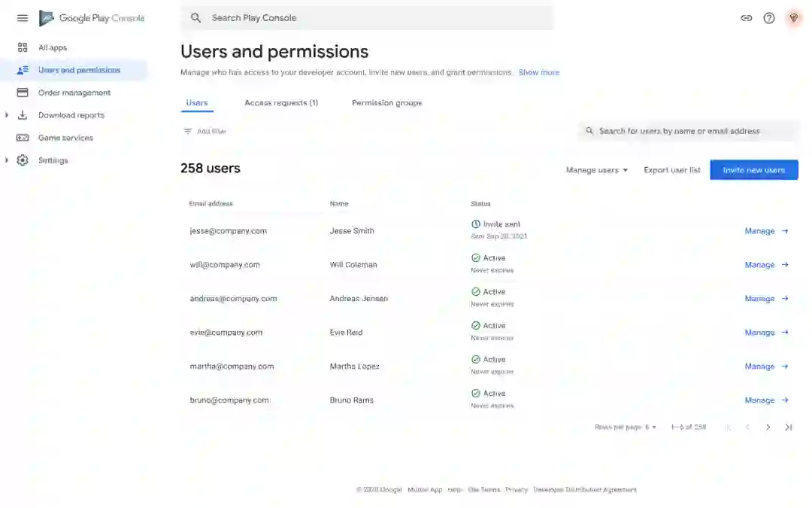Click the Add filter icon
The image size is (812, 508).
[x=188, y=131]
